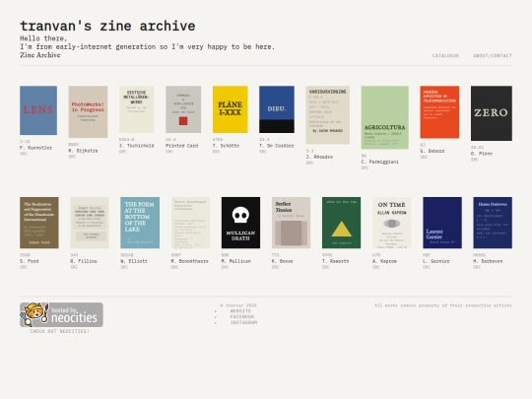Click the SRC link under H. Darboven
The width and height of the screenshot is (532, 399).
[x=477, y=267]
